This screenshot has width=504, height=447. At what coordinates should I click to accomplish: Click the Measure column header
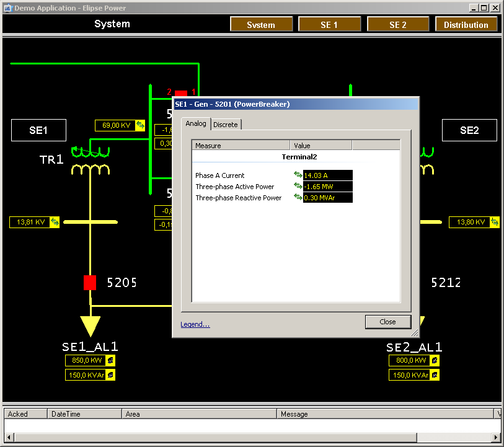click(241, 146)
